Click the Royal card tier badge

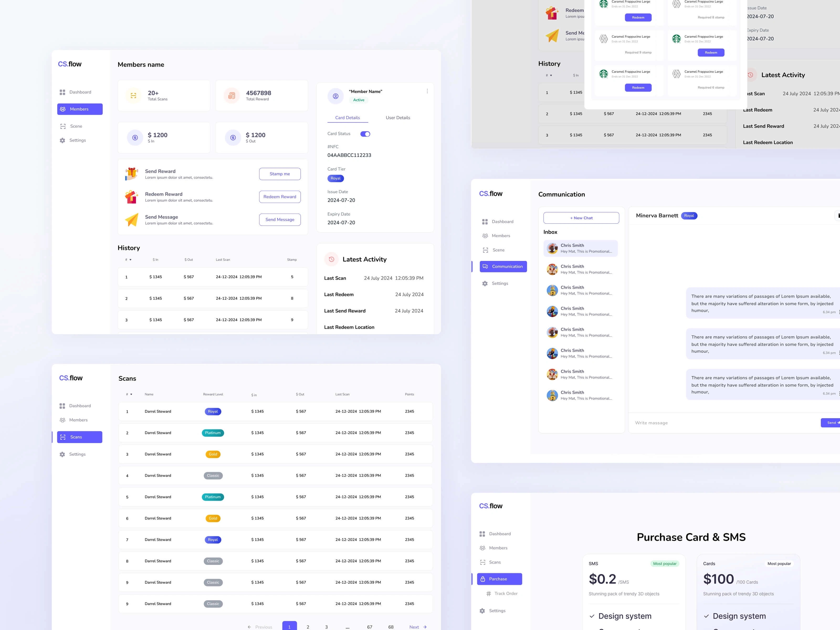coord(335,178)
